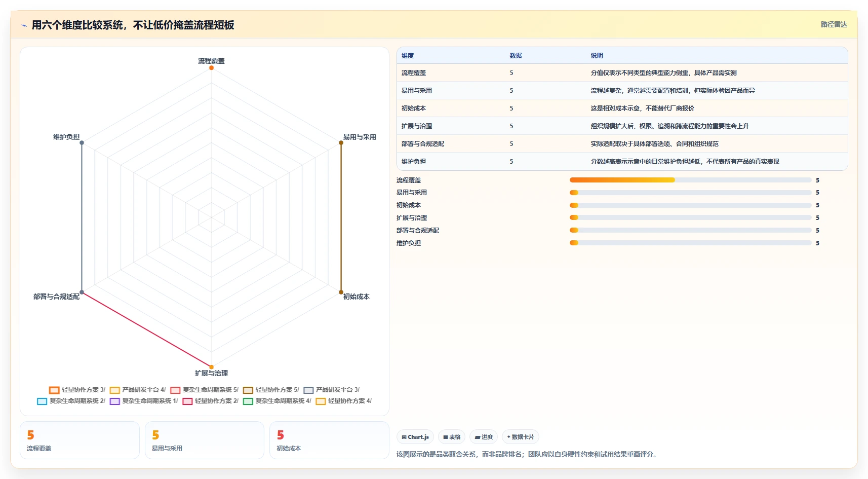Click the 进度 chip
The height and width of the screenshot is (479, 868).
[x=484, y=437]
